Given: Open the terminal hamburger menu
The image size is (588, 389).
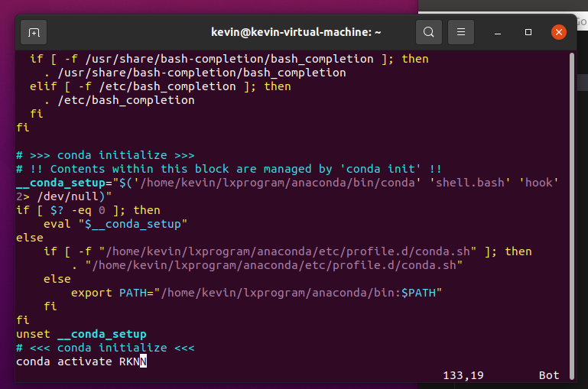Looking at the screenshot, I should tap(461, 32).
